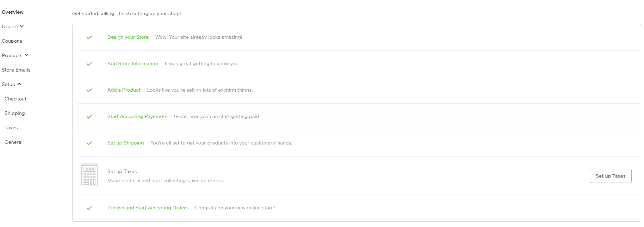Open Store Emails in sidebar

point(16,70)
